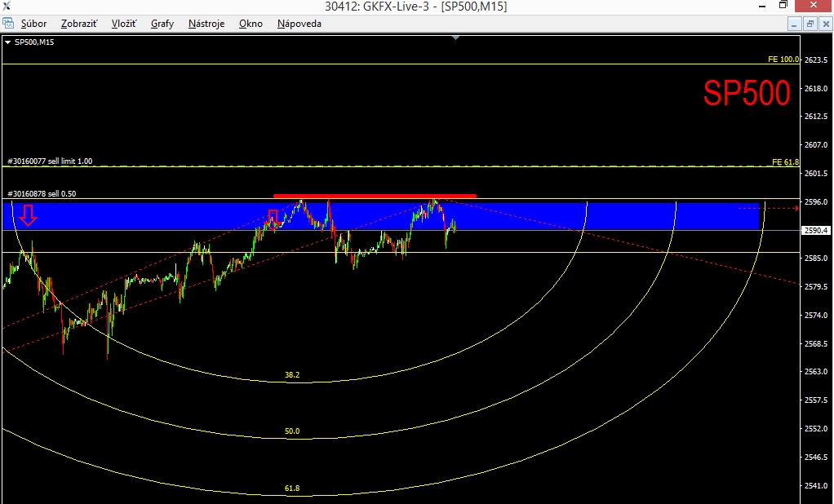Click the chart document icon beside Súbor
The image size is (834, 504).
8,24
